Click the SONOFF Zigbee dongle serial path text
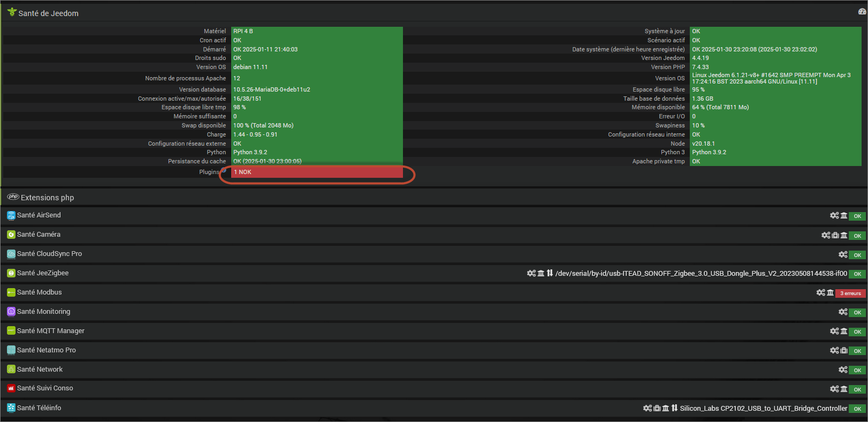The height and width of the screenshot is (422, 868). click(x=701, y=273)
